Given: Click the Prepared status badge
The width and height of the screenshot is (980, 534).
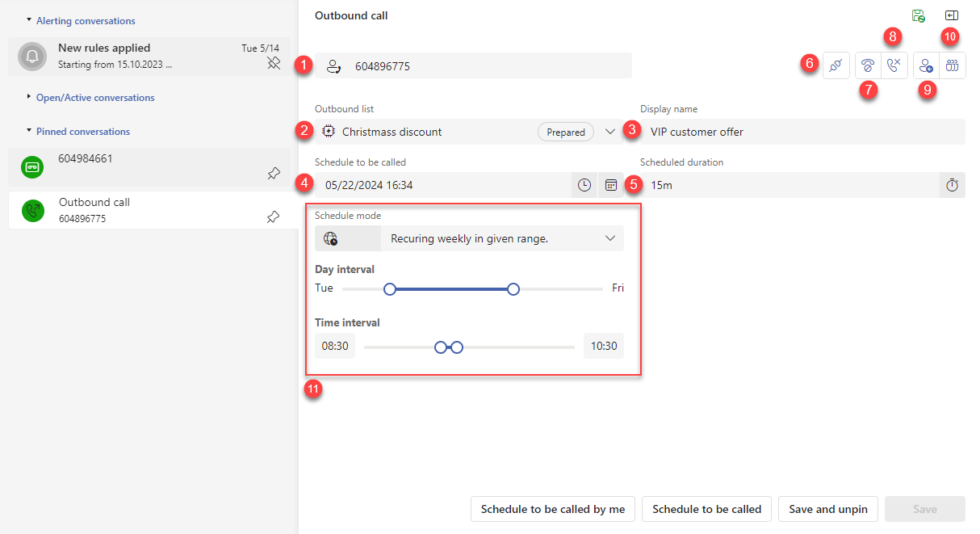Looking at the screenshot, I should 566,132.
